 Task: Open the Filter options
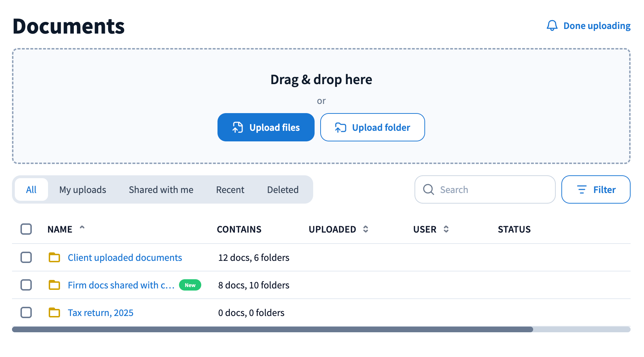click(596, 190)
